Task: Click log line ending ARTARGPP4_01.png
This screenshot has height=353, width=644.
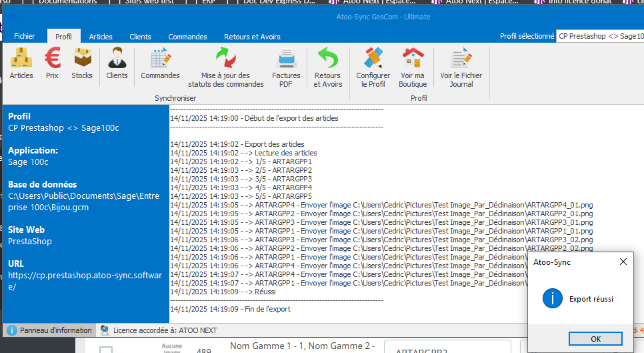Action: (x=381, y=205)
